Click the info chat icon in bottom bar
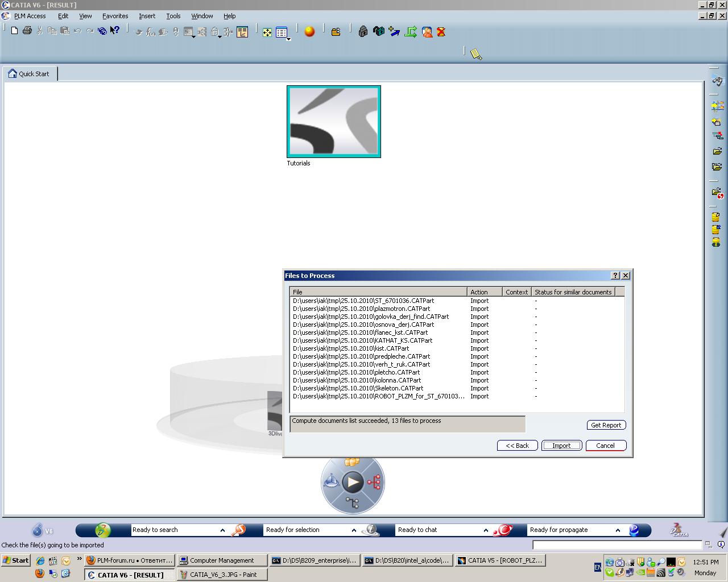The width and height of the screenshot is (728, 582). pos(371,530)
